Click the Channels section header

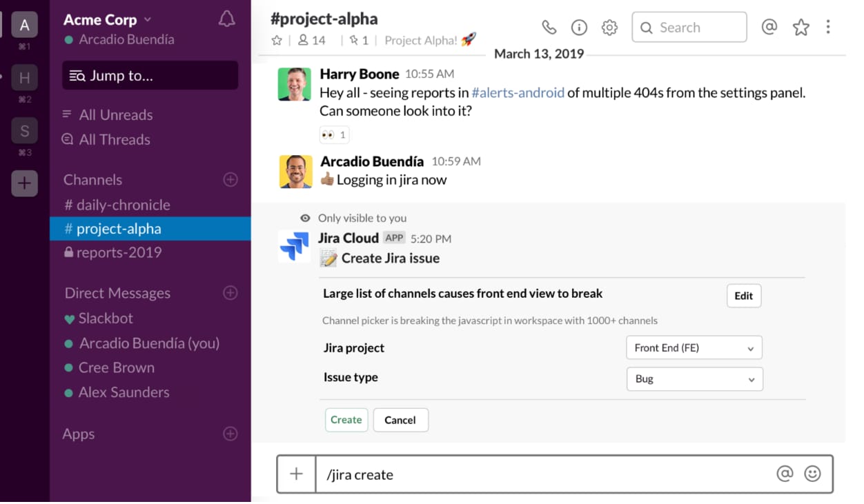[x=92, y=180]
